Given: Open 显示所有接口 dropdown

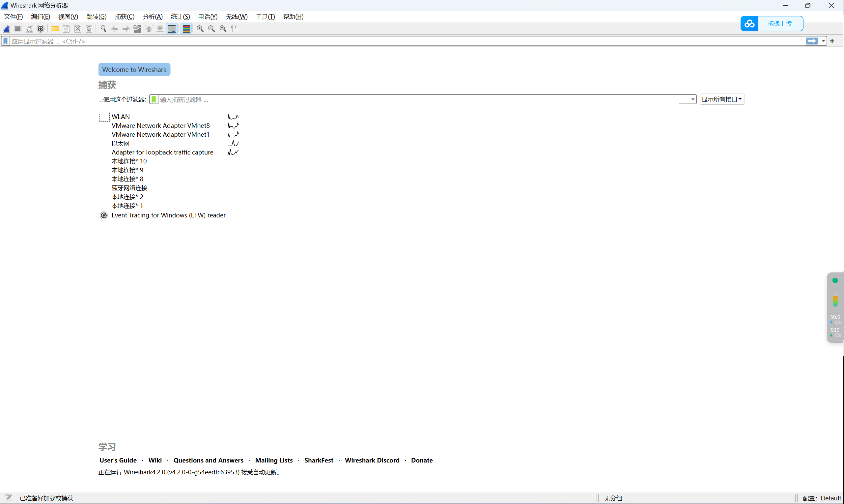Looking at the screenshot, I should (x=722, y=99).
